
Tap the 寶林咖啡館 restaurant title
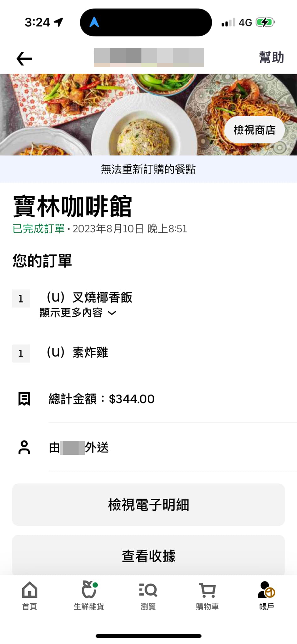(x=72, y=207)
